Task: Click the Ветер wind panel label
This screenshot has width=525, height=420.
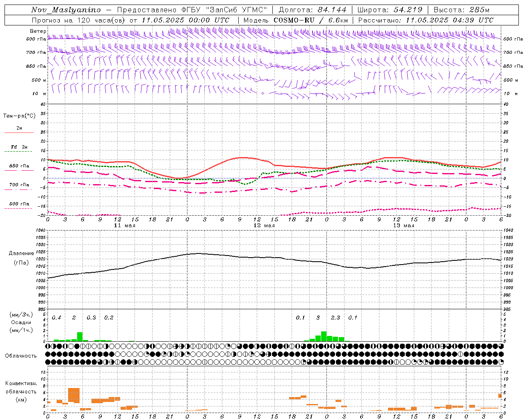Action: [38, 31]
